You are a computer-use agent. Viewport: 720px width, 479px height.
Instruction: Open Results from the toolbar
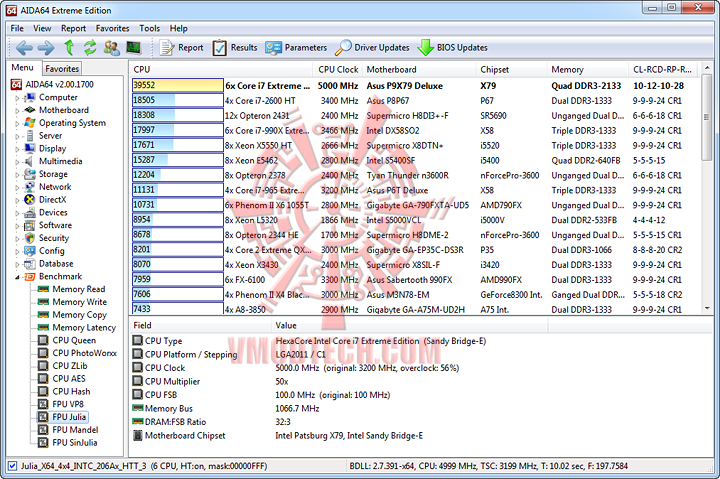click(235, 47)
